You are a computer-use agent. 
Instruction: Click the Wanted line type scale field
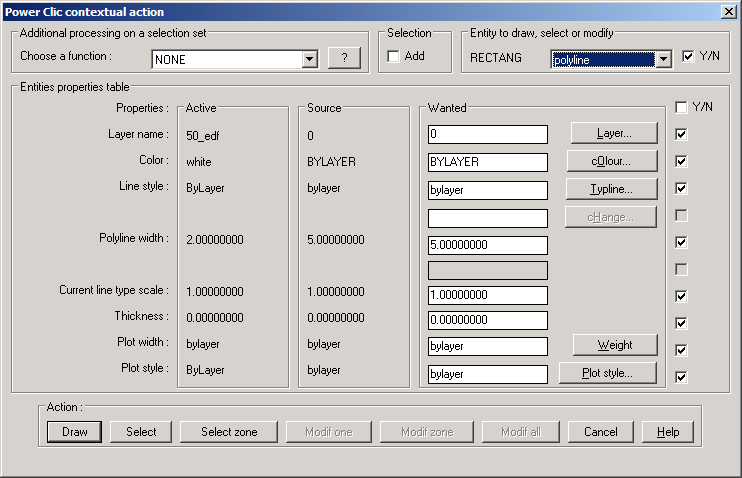click(x=488, y=295)
